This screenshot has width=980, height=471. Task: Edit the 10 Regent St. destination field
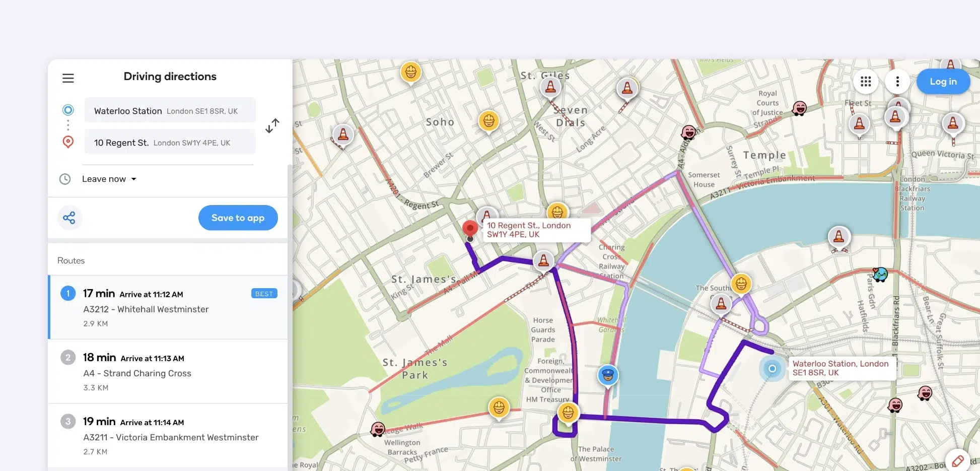[170, 143]
